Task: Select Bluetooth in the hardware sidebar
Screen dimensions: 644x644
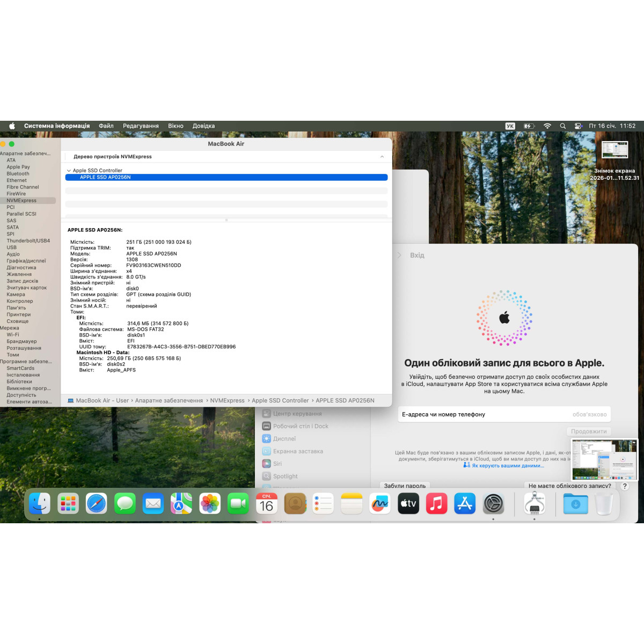Action: pyautogui.click(x=18, y=174)
